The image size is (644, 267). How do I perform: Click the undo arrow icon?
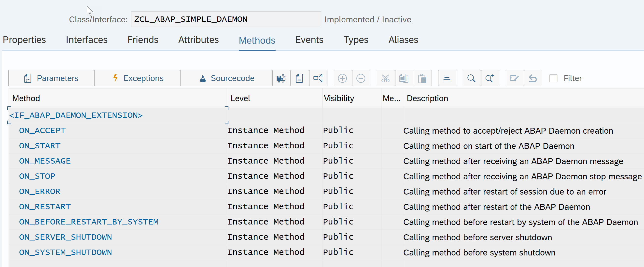click(533, 78)
